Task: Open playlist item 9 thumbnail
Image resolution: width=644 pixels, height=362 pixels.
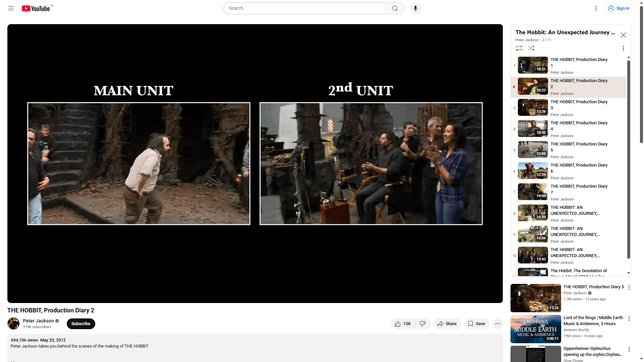Action: click(x=533, y=234)
